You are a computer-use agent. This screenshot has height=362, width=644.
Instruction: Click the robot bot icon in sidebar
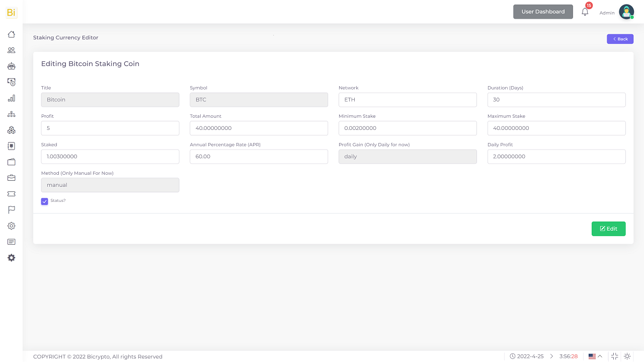click(x=11, y=66)
